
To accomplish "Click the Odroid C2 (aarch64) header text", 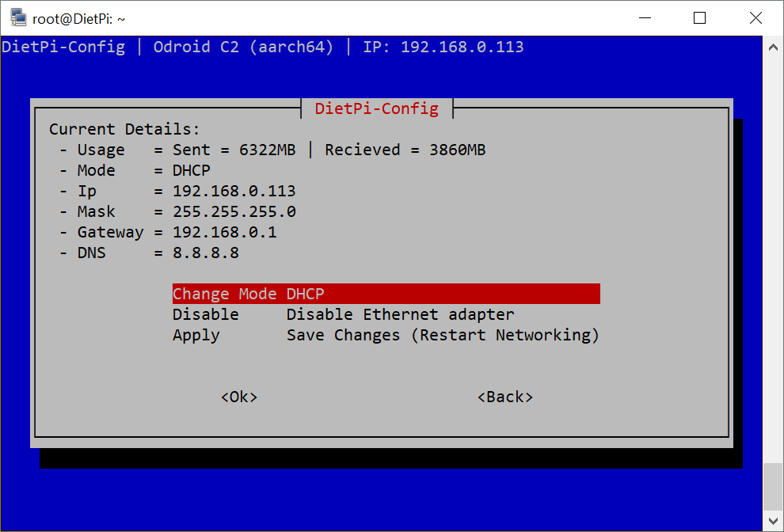I will pyautogui.click(x=243, y=47).
